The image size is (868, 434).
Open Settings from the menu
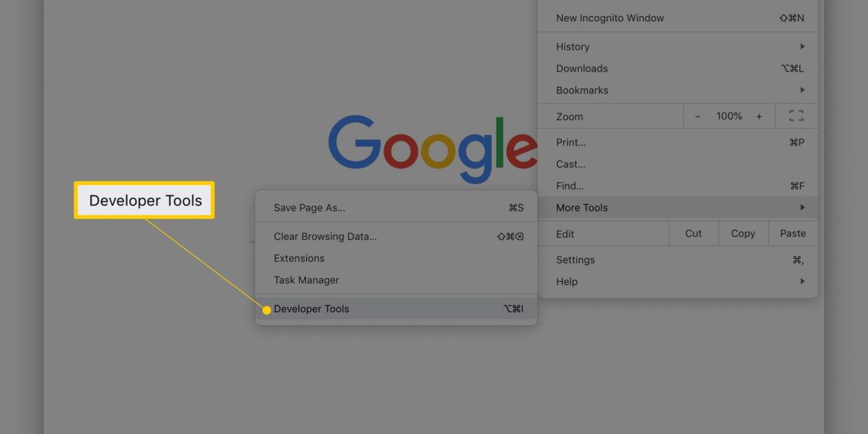point(678,260)
